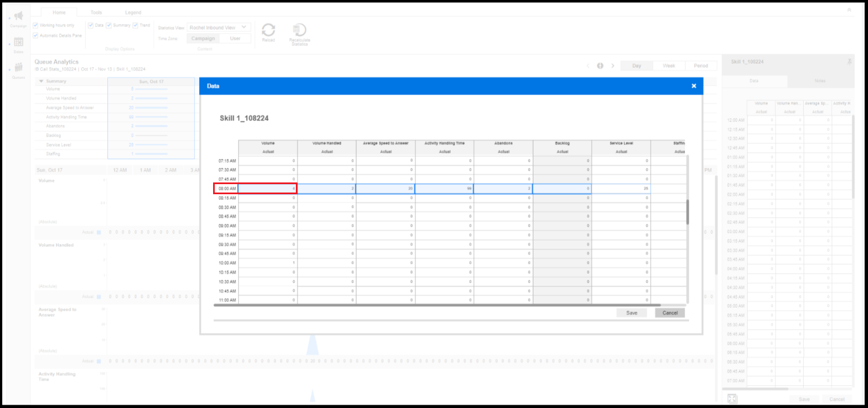Go to the next day arrow
This screenshot has width=868, height=408.
coord(613,65)
